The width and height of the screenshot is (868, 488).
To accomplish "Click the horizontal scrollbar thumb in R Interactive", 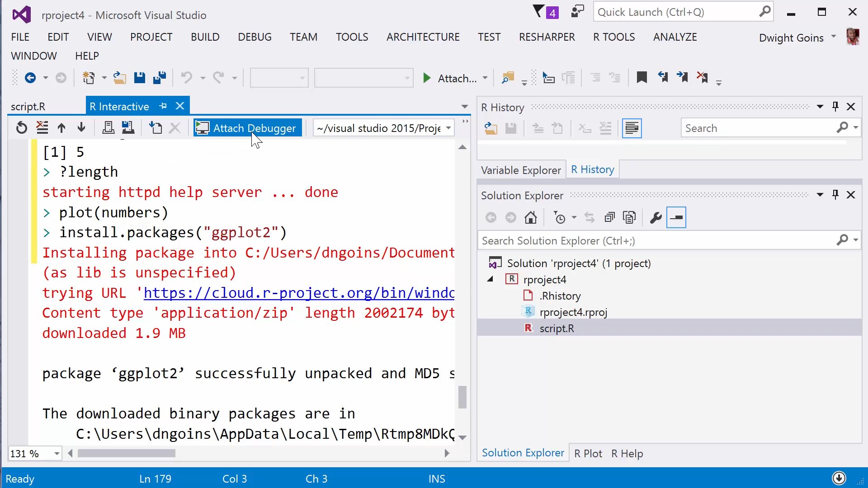I will (x=127, y=453).
